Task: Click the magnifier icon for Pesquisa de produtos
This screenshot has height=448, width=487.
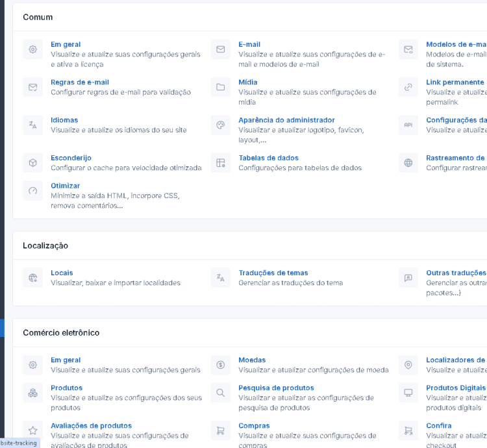Action: click(220, 393)
